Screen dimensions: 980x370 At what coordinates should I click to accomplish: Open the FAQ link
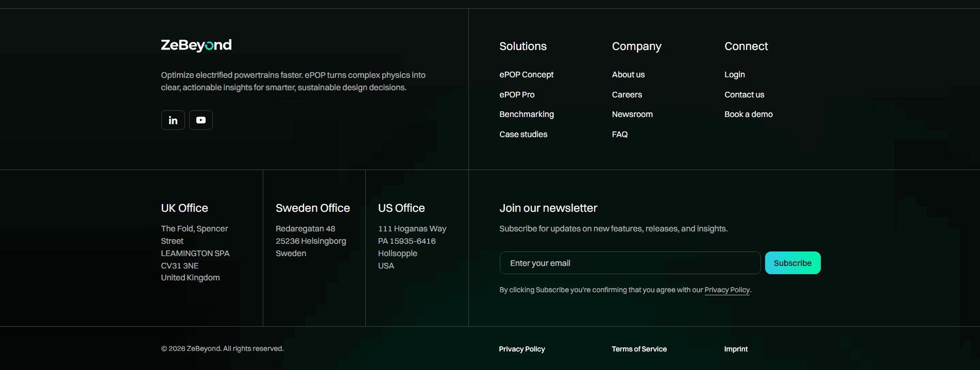click(619, 134)
